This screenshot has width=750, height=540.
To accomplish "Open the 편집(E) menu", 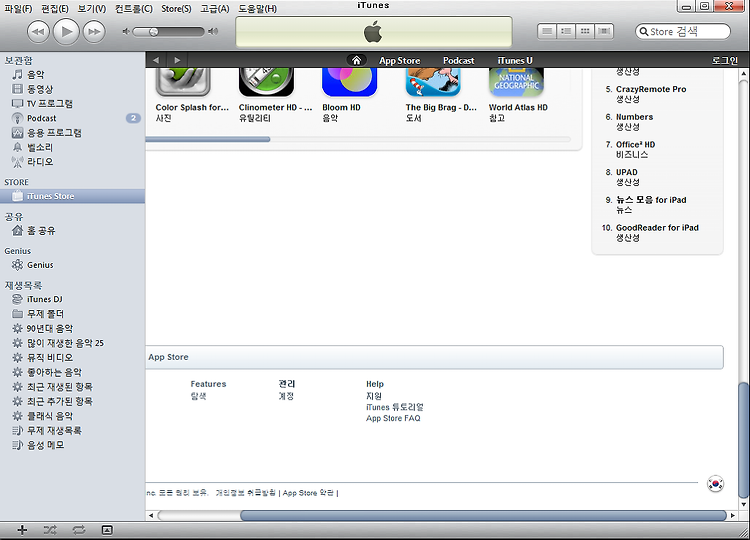I will (55, 9).
